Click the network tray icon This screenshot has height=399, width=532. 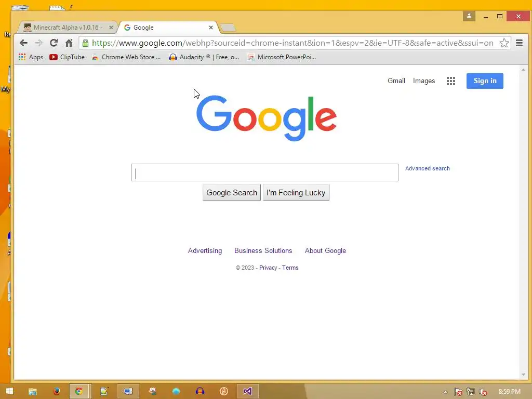pyautogui.click(x=471, y=392)
